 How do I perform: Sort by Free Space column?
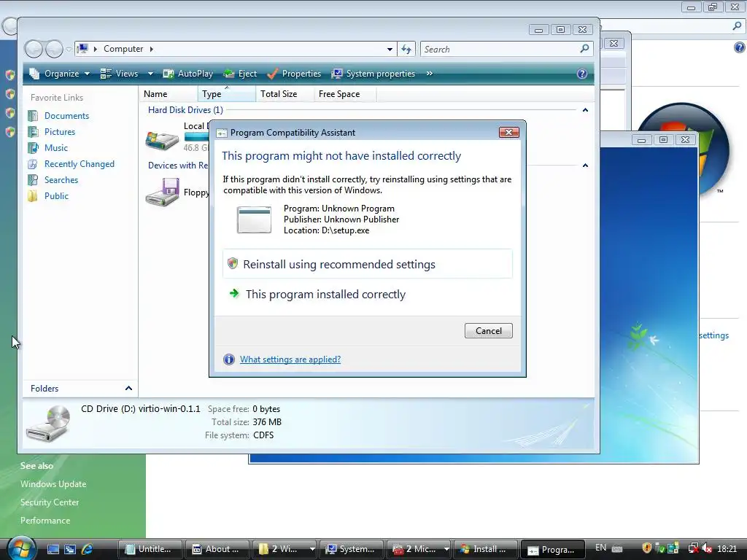point(344,94)
